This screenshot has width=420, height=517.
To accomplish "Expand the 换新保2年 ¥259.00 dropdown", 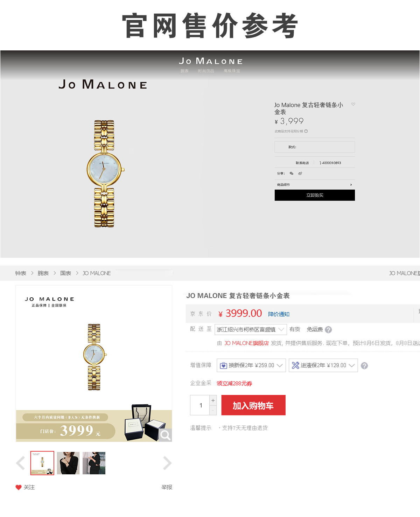I will pyautogui.click(x=251, y=365).
